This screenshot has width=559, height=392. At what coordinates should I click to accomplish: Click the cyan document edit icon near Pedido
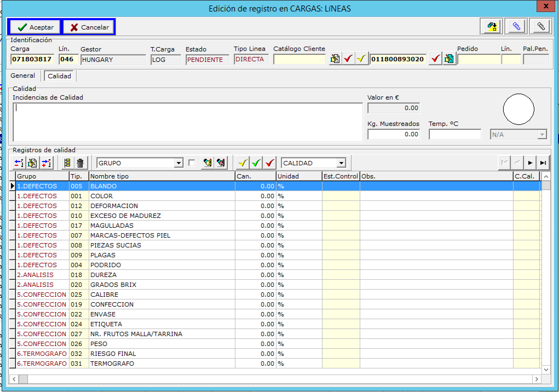tap(449, 59)
